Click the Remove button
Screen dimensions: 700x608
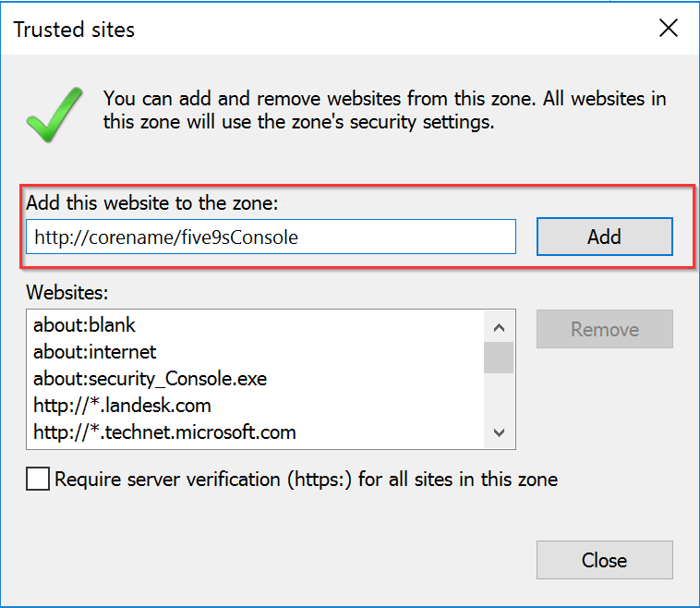pyautogui.click(x=604, y=330)
